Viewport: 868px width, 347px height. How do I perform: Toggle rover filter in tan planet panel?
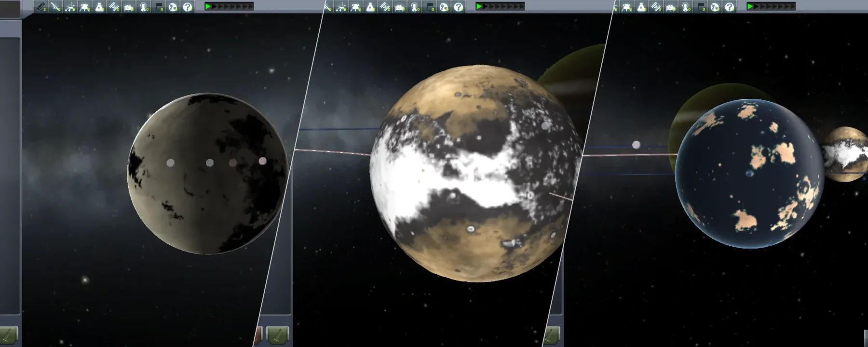coord(341,7)
